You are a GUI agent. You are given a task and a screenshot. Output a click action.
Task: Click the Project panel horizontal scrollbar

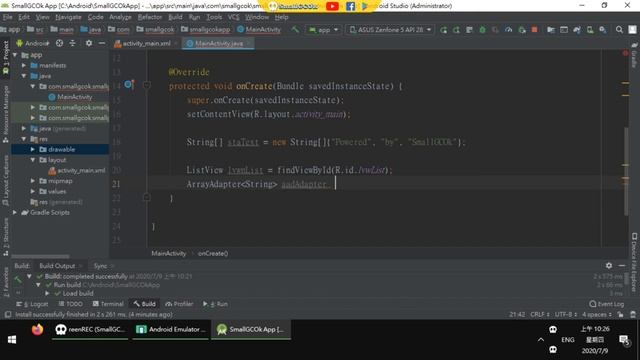coord(40,257)
